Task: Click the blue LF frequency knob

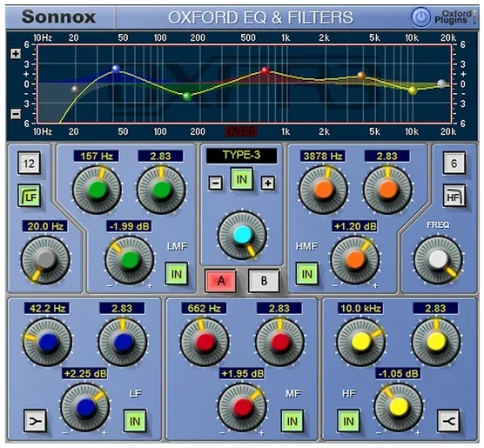Action: [47, 342]
